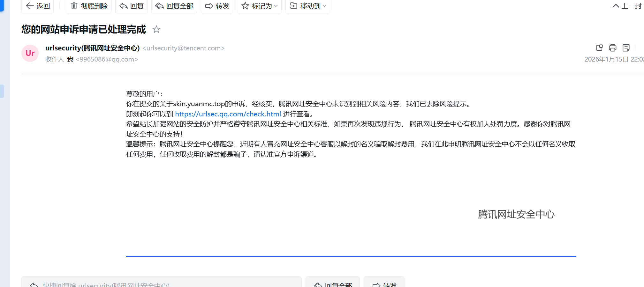Expand the 移动到 dropdown
Image resolution: width=644 pixels, height=287 pixels.
pos(308,6)
